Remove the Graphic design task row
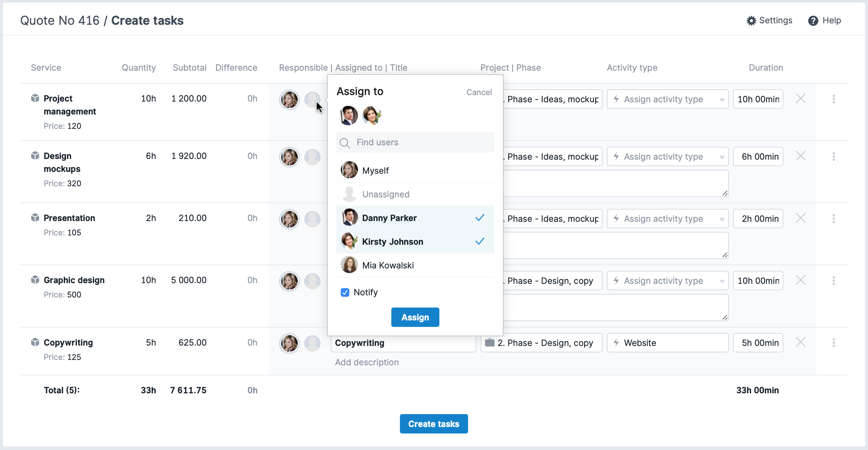The height and width of the screenshot is (450, 868). [801, 280]
